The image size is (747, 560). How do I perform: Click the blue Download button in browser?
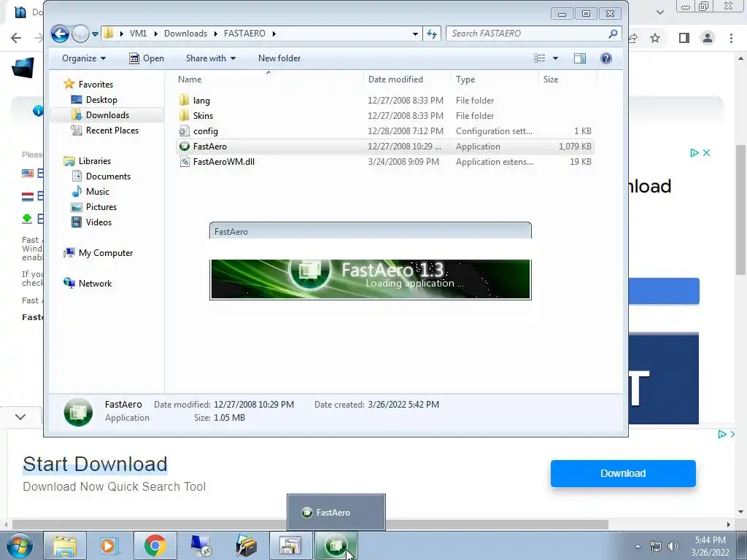(623, 473)
